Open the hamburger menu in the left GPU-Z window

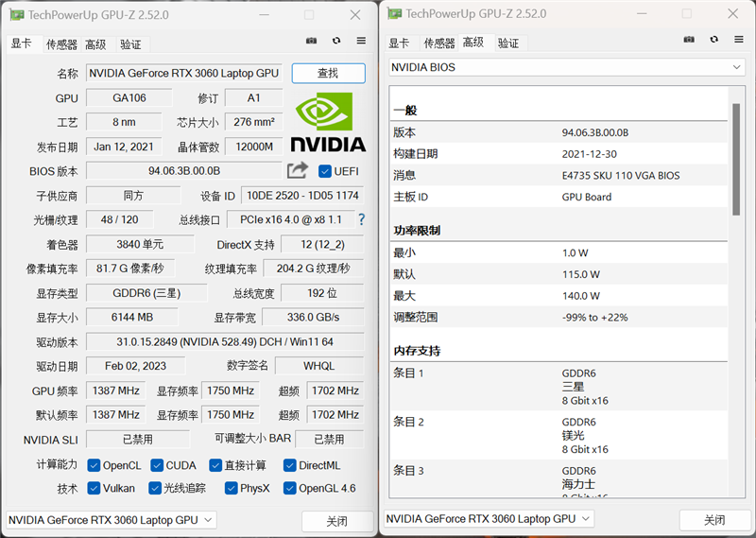(361, 41)
